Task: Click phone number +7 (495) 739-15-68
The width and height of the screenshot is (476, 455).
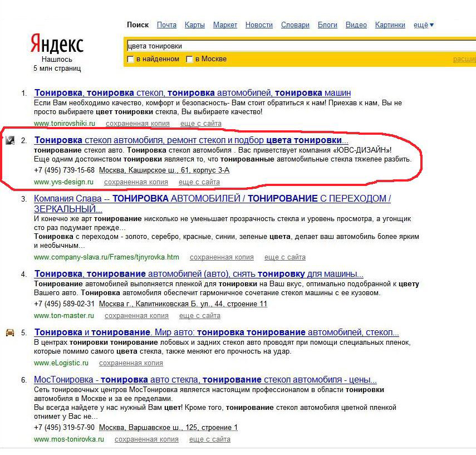Action: [x=65, y=170]
